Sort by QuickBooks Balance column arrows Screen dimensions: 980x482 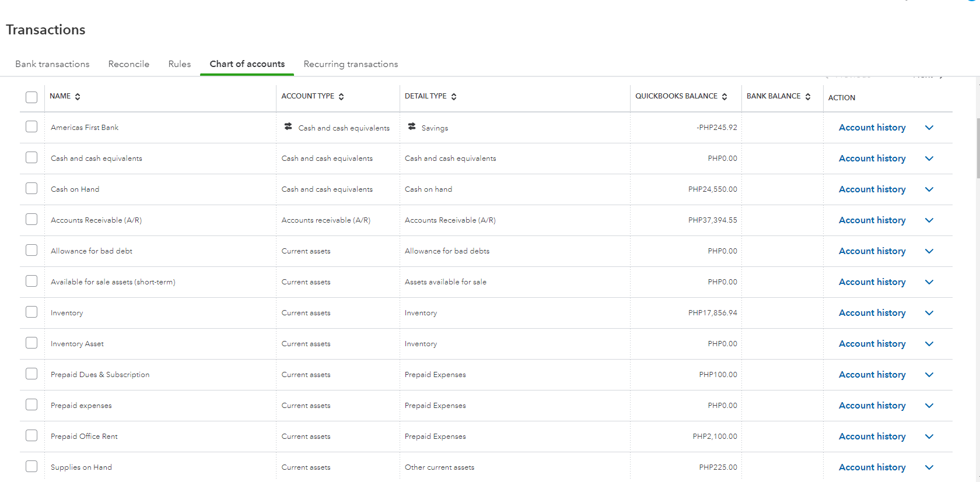click(724, 97)
